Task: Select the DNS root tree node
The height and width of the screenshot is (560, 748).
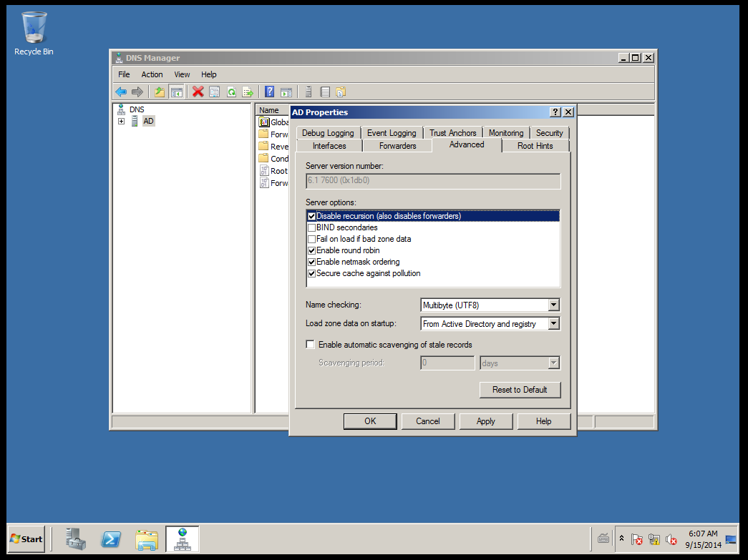Action: tap(137, 109)
